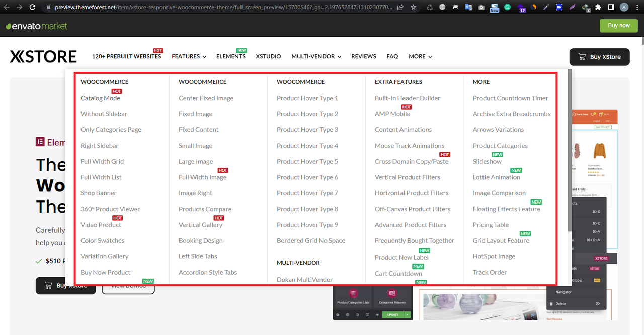
Task: Click the share page icon in address bar
Action: coord(400,8)
